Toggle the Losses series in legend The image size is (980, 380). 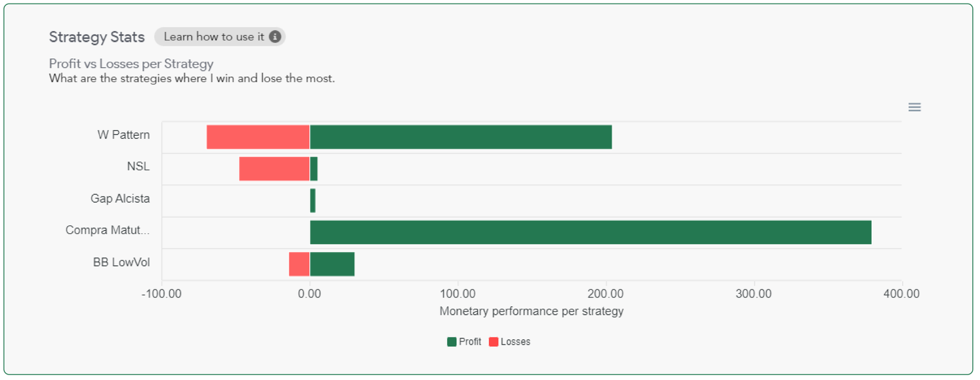515,342
